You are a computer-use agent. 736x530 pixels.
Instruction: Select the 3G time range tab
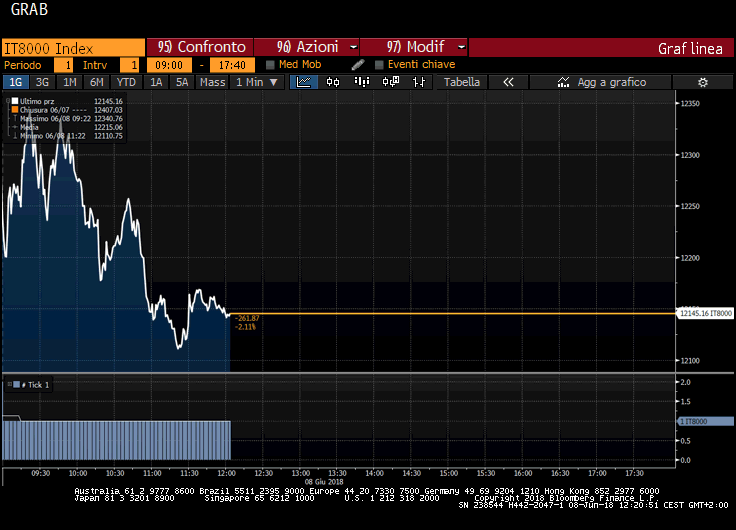click(43, 82)
